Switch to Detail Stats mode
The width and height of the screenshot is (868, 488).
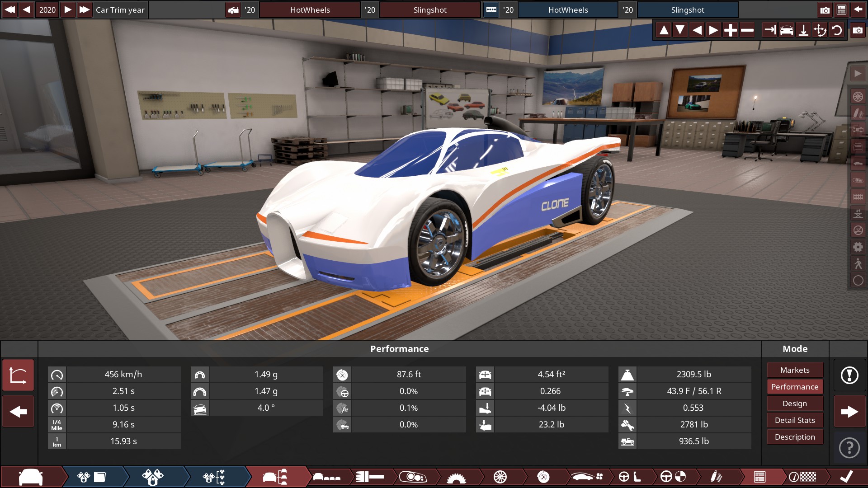click(x=794, y=420)
